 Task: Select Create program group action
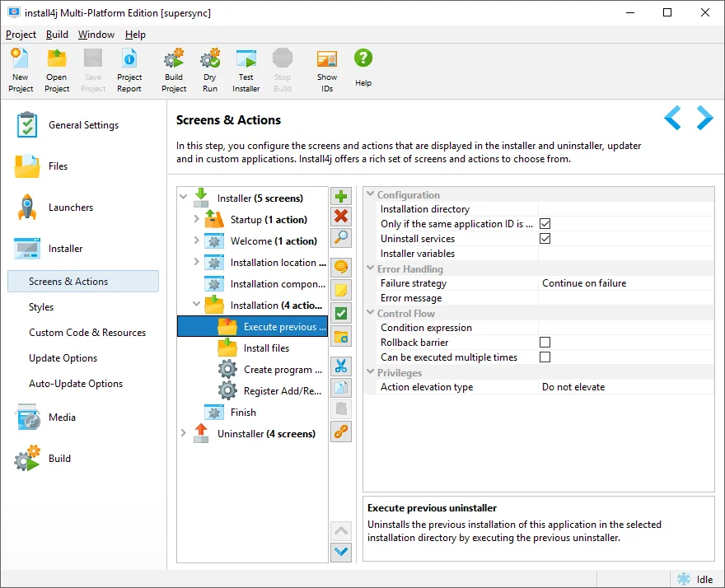[x=283, y=370]
